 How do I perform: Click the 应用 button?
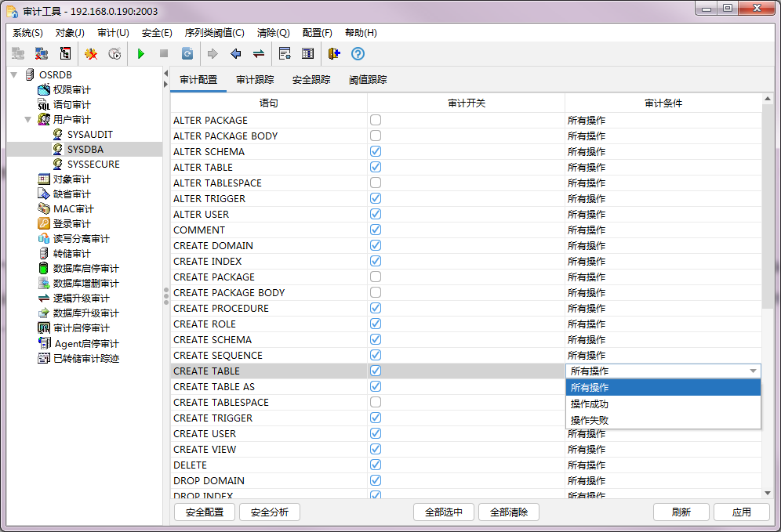[x=740, y=512]
